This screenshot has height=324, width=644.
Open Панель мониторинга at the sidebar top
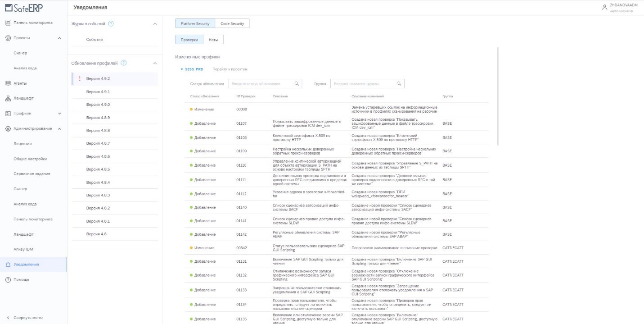click(33, 23)
